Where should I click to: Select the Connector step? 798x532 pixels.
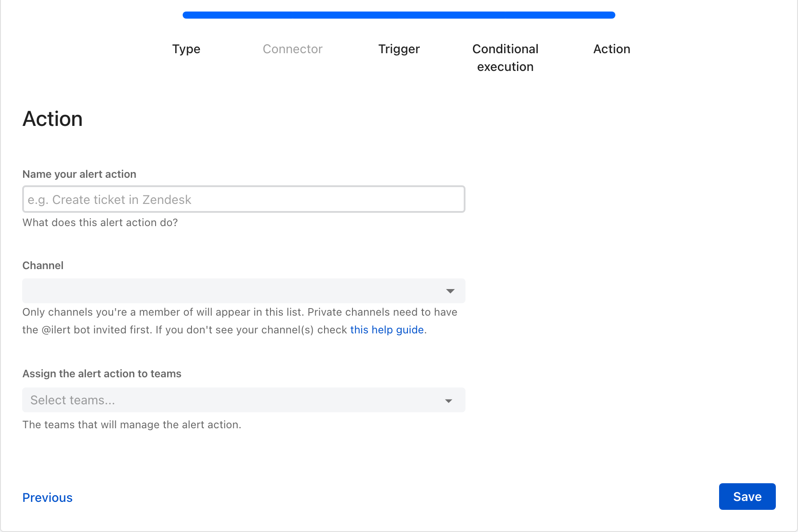click(293, 49)
